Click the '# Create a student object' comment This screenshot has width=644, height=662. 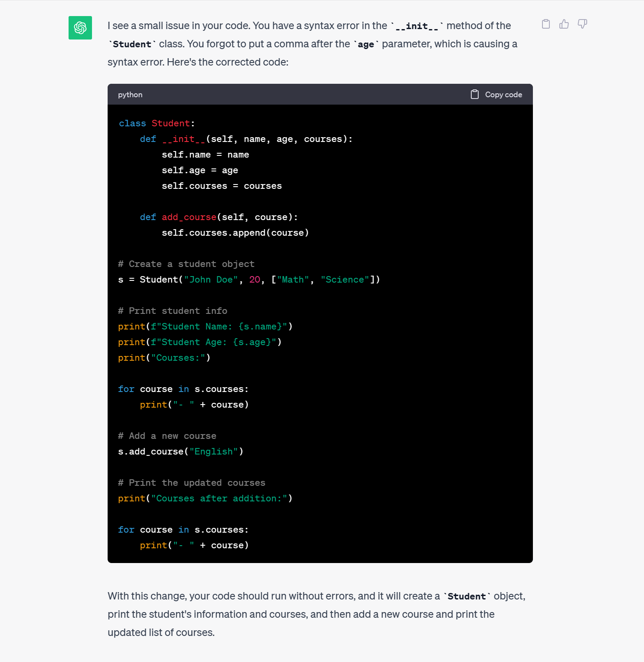[186, 264]
